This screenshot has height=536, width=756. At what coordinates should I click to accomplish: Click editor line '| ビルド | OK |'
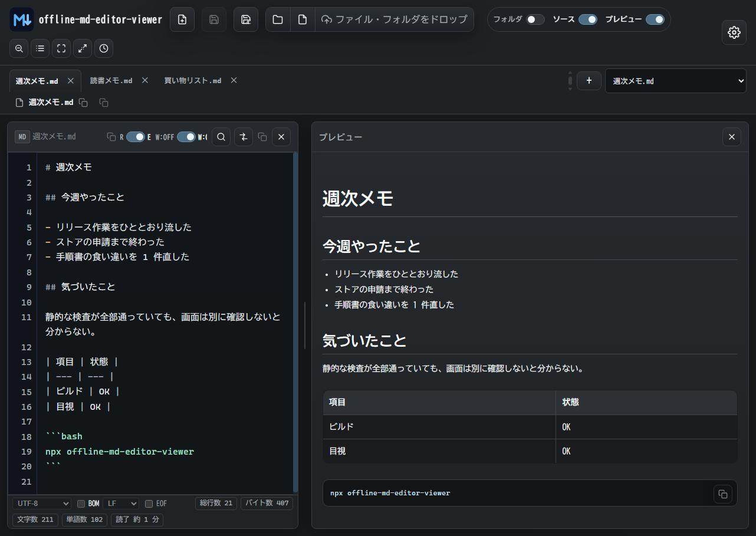tap(83, 391)
